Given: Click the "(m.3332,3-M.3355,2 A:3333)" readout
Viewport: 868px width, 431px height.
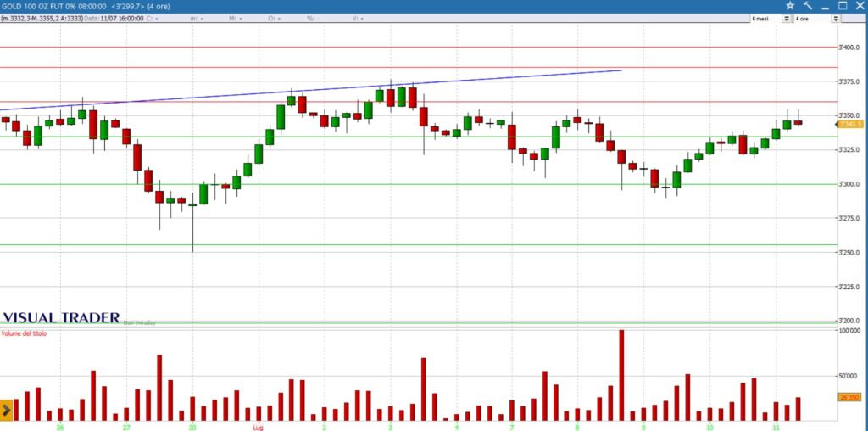Looking at the screenshot, I should click(x=42, y=19).
